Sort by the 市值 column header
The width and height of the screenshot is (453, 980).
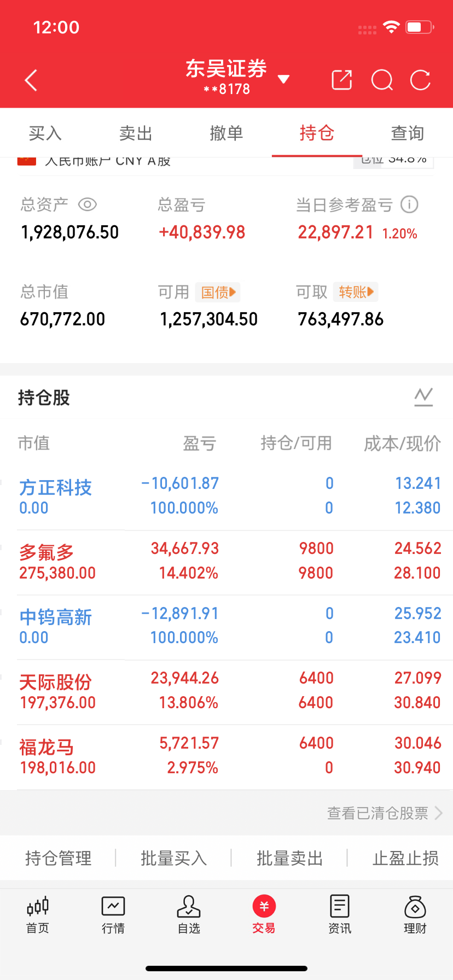click(x=34, y=443)
